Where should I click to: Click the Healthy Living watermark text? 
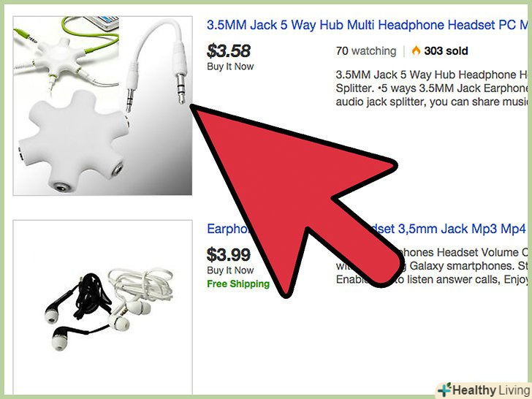tap(491, 390)
